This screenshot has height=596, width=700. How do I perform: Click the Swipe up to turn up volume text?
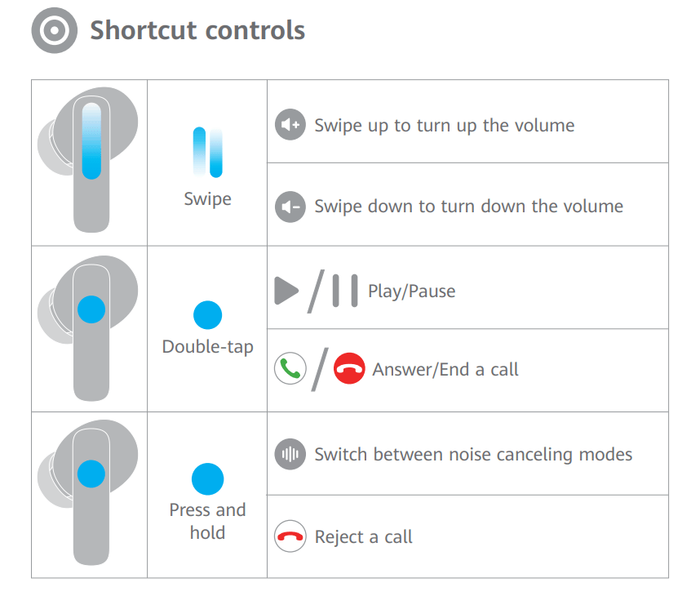click(x=444, y=126)
